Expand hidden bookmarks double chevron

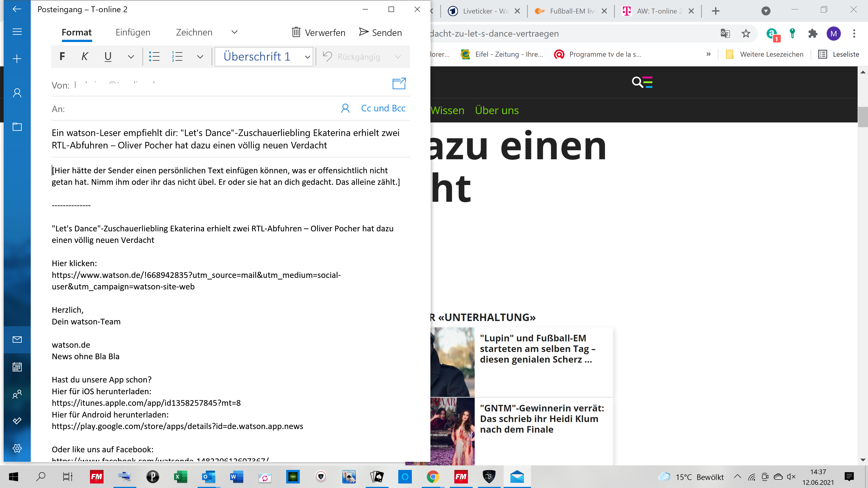coord(708,54)
